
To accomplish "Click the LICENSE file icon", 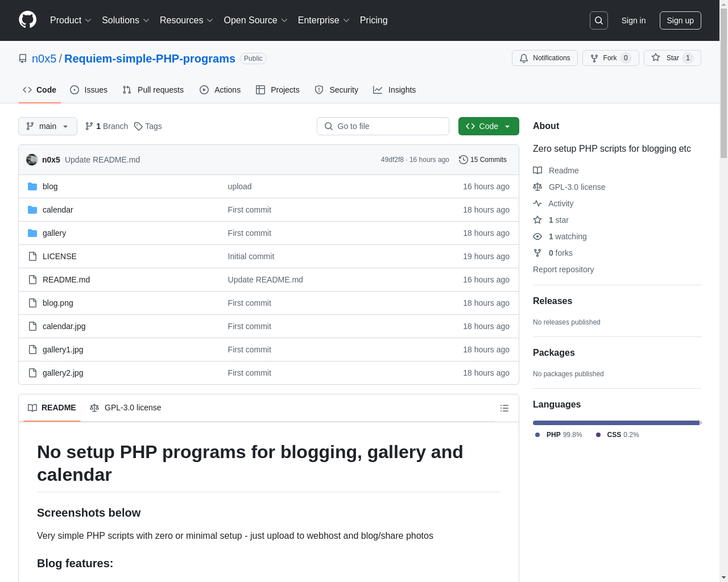I will click(32, 256).
